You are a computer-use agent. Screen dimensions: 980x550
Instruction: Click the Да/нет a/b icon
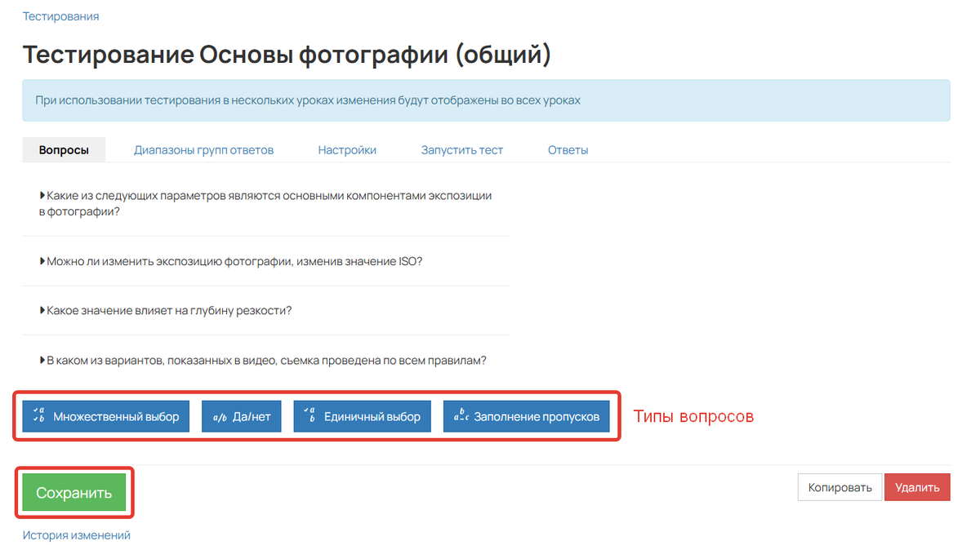(x=219, y=417)
